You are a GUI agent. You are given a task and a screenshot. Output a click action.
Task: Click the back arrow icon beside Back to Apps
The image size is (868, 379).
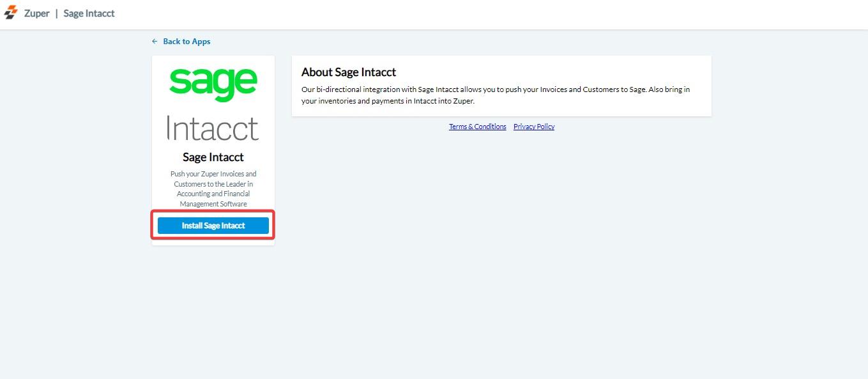coord(154,41)
